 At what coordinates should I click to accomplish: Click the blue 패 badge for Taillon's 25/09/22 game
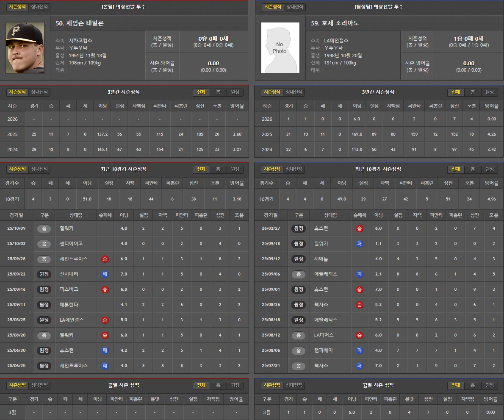(105, 274)
